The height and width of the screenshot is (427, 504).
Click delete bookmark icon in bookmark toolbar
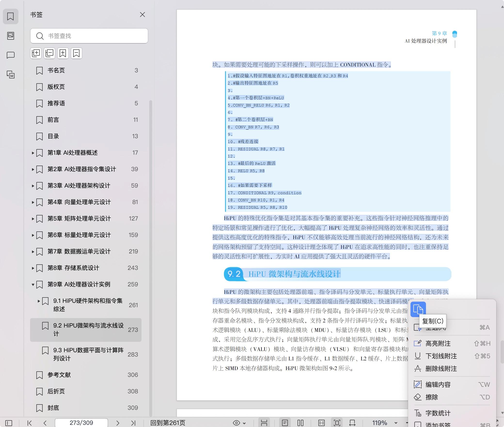(x=77, y=53)
